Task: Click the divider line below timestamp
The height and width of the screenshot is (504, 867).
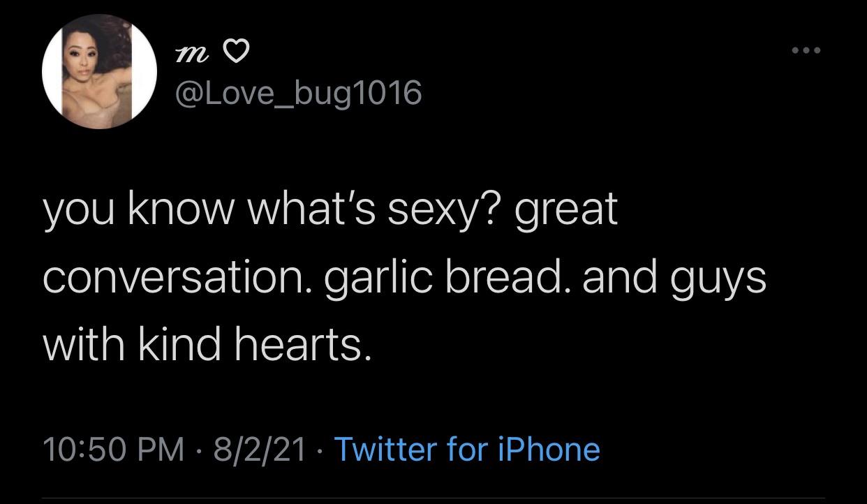Action: pyautogui.click(x=433, y=498)
